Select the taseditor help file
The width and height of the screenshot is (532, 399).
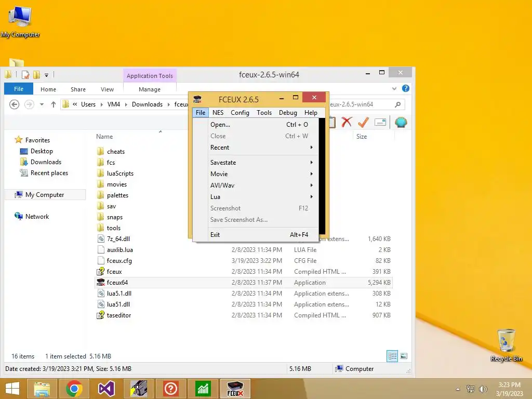119,315
